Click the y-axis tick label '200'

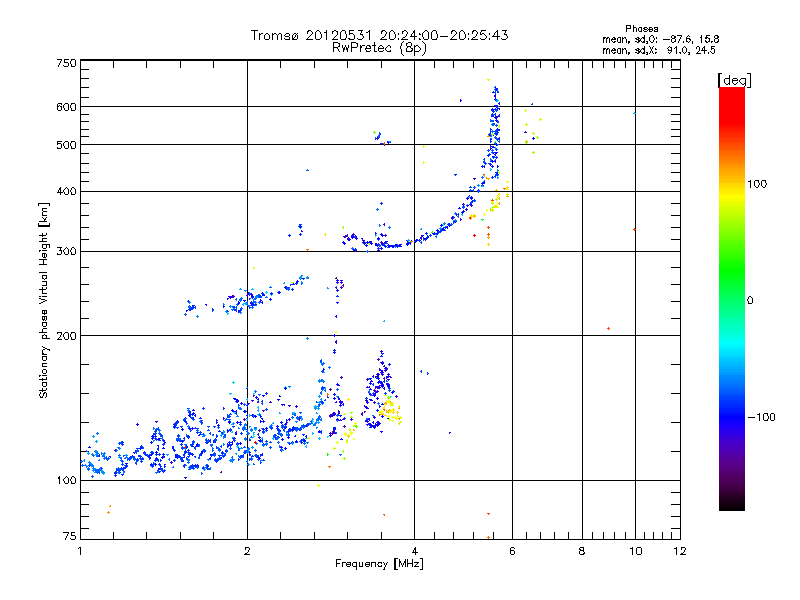tap(66, 336)
